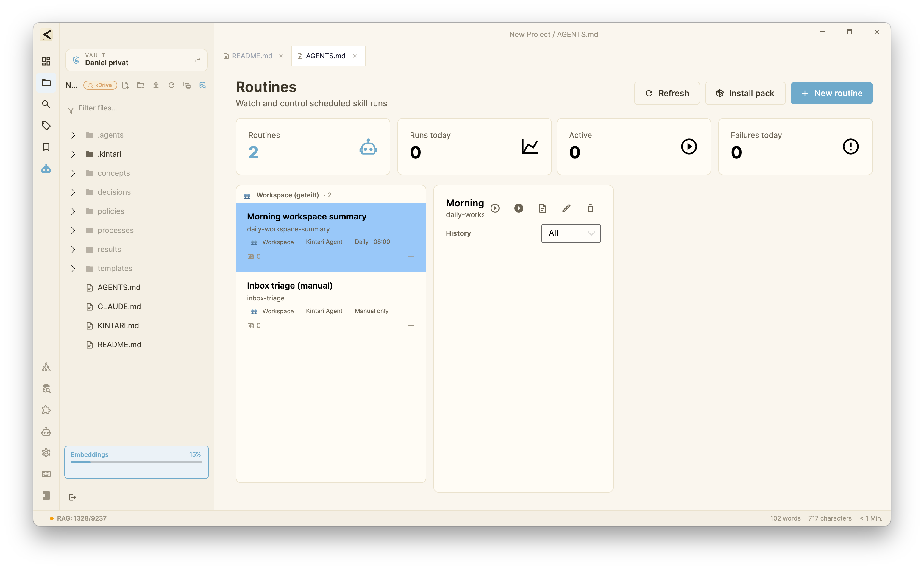Click the Embeddings progress bar
The width and height of the screenshot is (924, 570).
tap(136, 462)
